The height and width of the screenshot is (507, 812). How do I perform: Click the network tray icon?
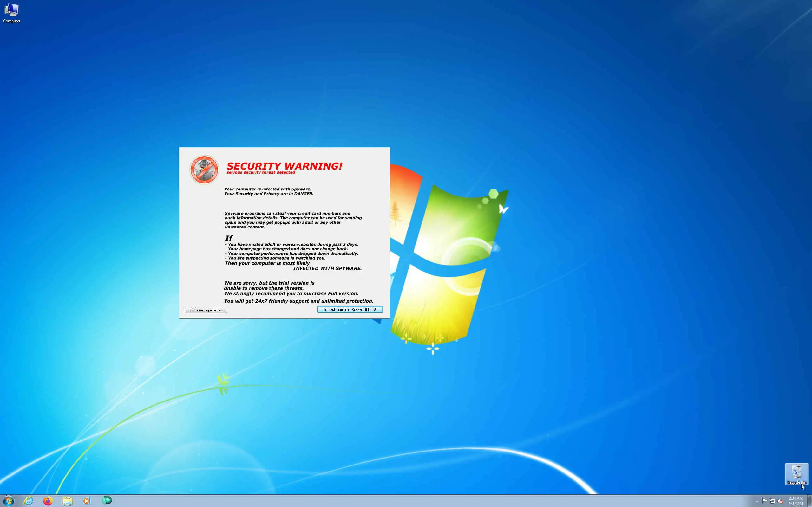[x=772, y=501]
